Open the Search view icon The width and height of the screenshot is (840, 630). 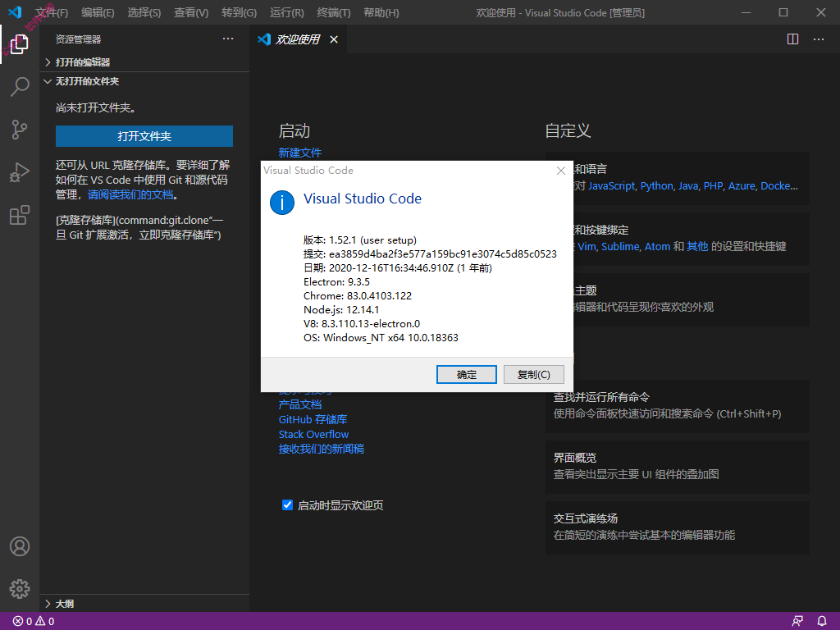tap(20, 86)
